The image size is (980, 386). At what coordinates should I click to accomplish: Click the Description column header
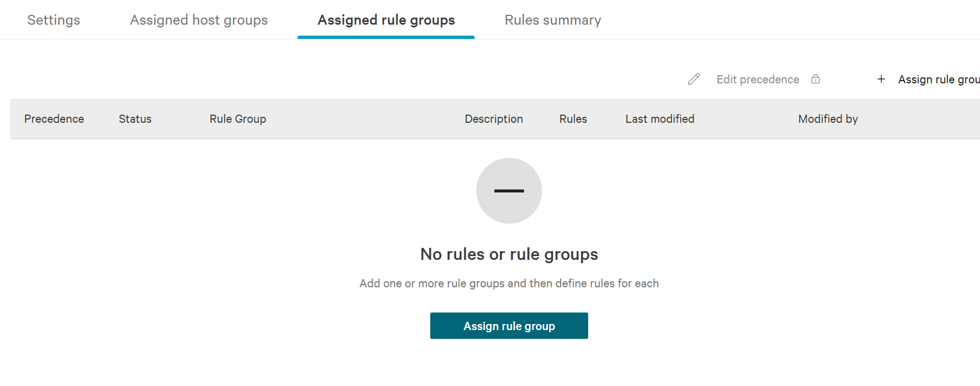point(493,118)
